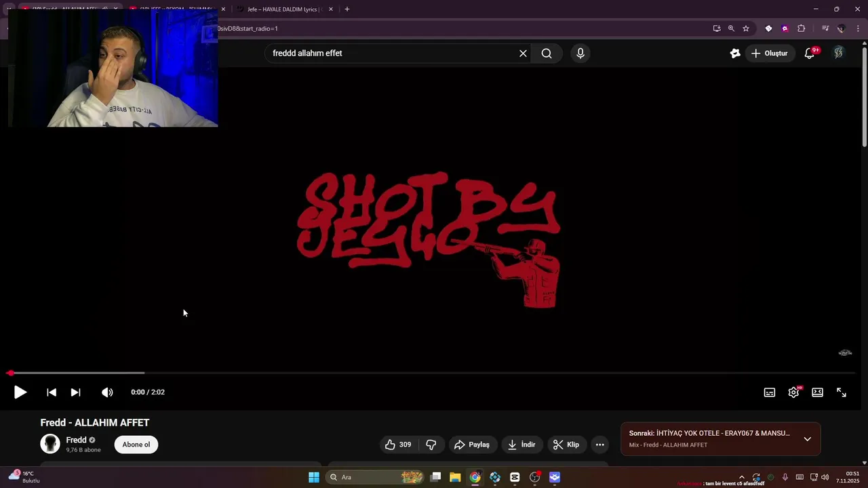This screenshot has height=488, width=868.
Task: Open the Fredd channel name link
Action: (x=76, y=440)
